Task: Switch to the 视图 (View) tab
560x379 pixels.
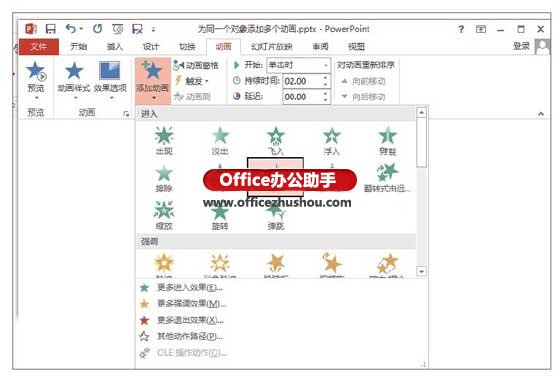Action: (356, 46)
